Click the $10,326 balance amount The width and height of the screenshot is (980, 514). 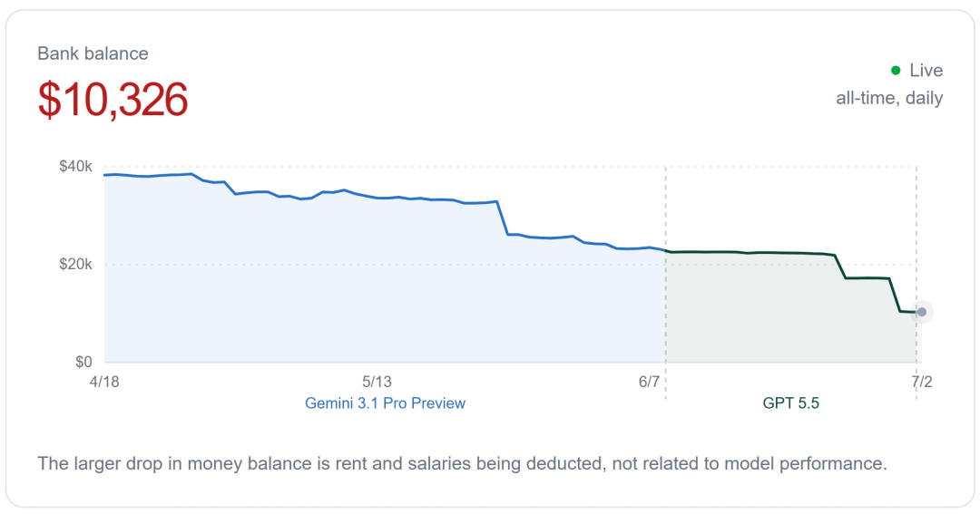pos(113,100)
